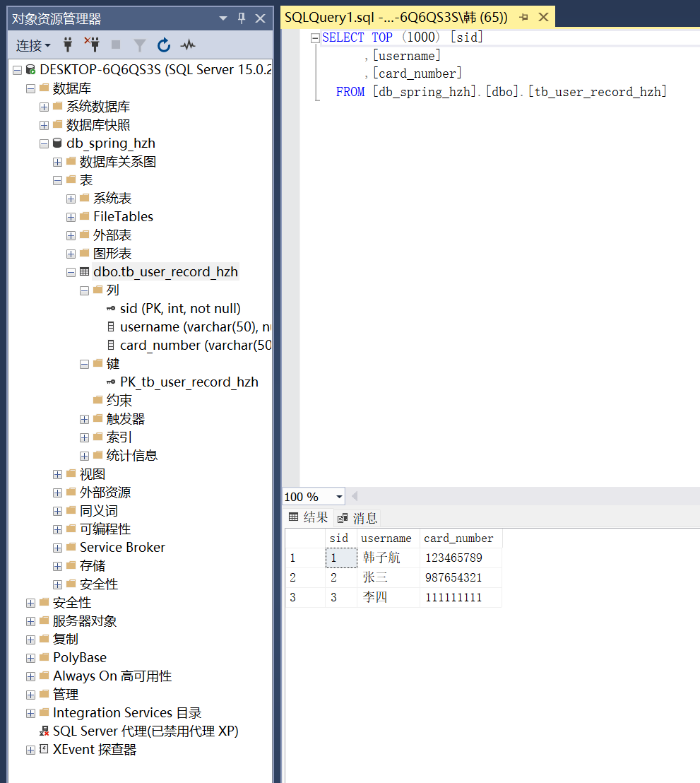Image resolution: width=700 pixels, height=783 pixels.
Task: Expand the 触发器 folder
Action: click(x=84, y=420)
